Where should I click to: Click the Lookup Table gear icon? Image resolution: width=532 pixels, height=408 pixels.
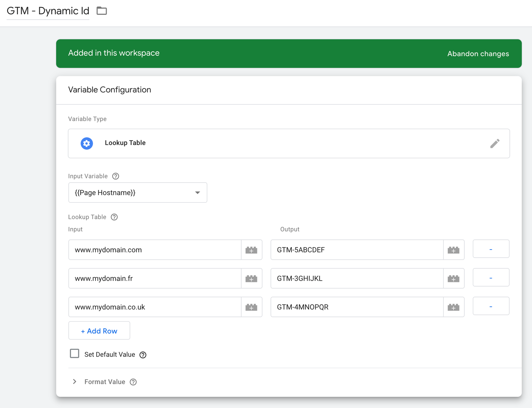coord(87,143)
